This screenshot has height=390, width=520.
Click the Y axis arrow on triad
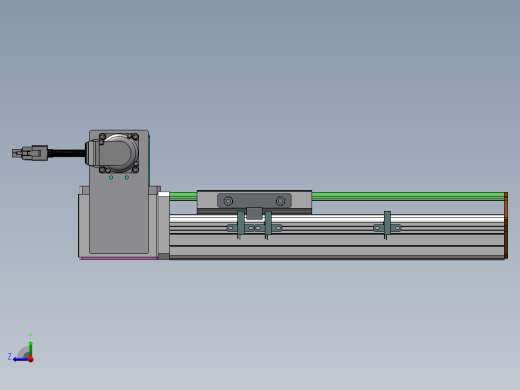30,348
